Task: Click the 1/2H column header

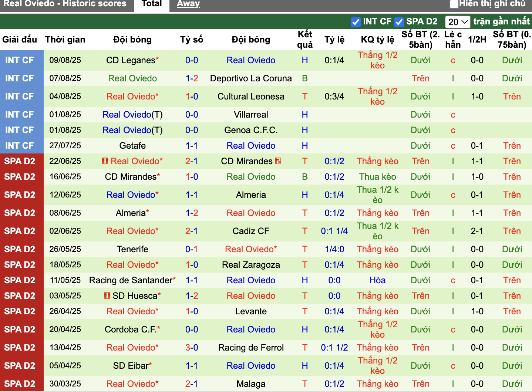Action: [477, 40]
